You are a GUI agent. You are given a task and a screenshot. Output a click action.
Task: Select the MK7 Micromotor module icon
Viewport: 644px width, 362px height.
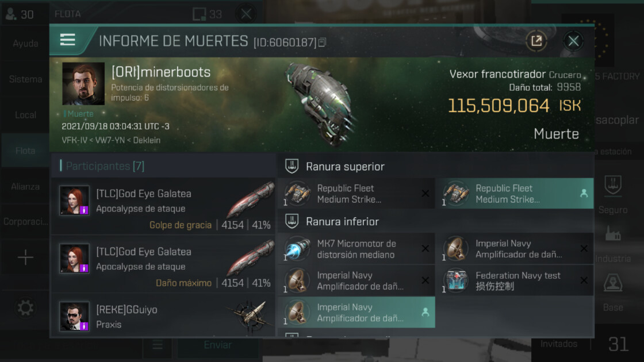tap(297, 249)
